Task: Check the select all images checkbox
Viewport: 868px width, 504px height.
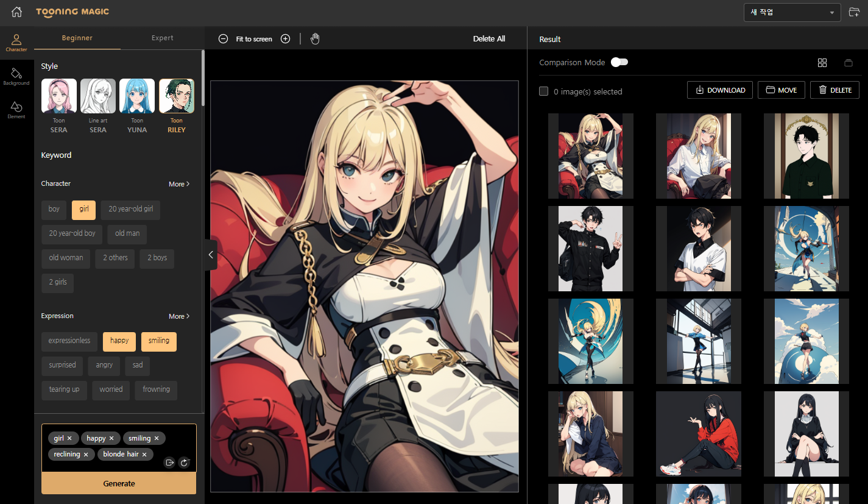Action: pyautogui.click(x=543, y=91)
